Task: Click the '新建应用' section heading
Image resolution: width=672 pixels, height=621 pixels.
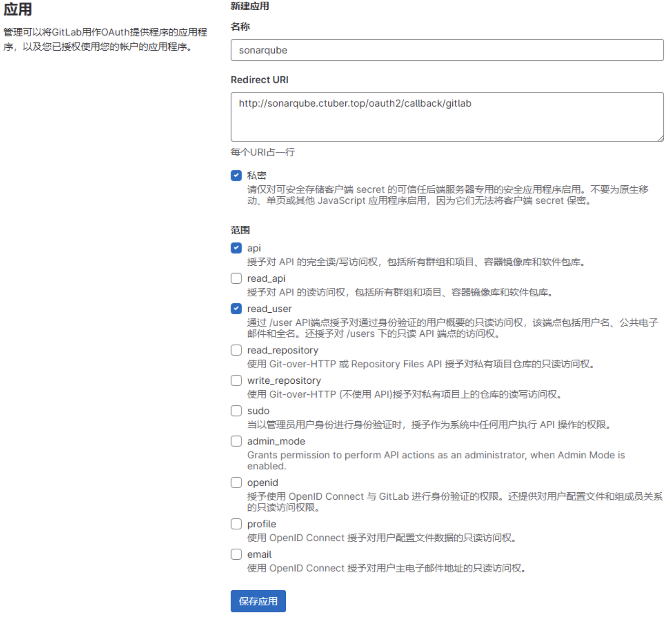Action: (x=250, y=6)
